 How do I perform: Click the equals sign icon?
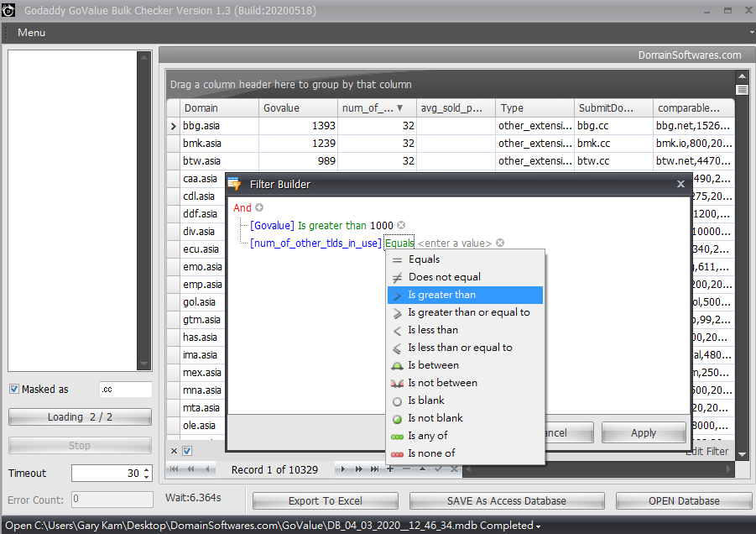(x=397, y=260)
